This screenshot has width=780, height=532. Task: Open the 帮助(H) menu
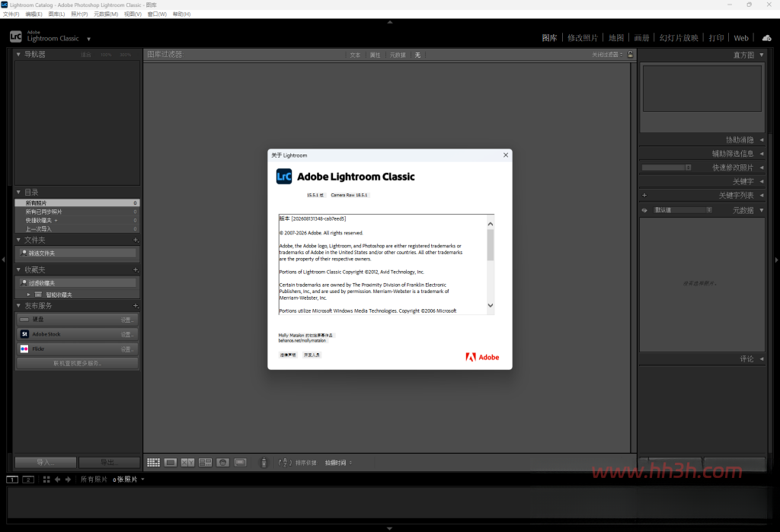[181, 14]
